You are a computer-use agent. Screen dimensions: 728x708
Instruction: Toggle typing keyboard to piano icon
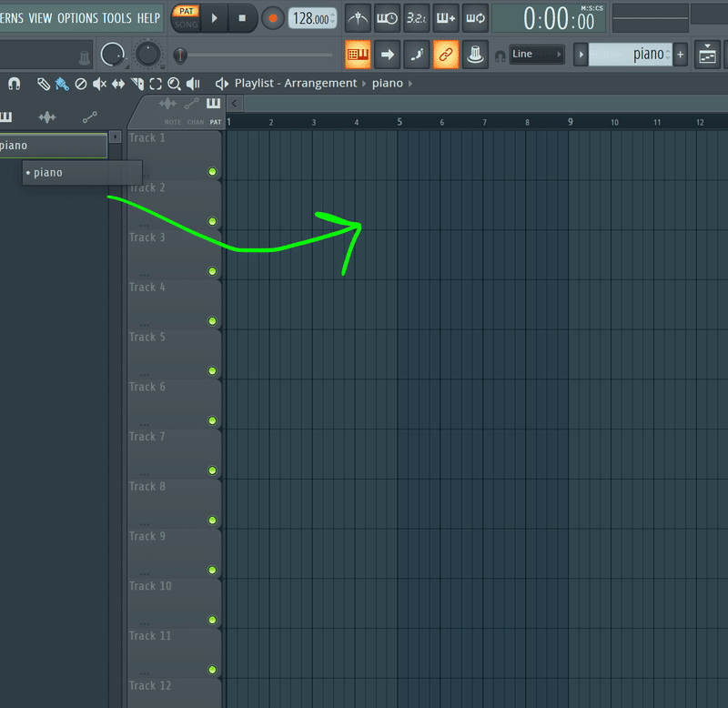[x=358, y=55]
